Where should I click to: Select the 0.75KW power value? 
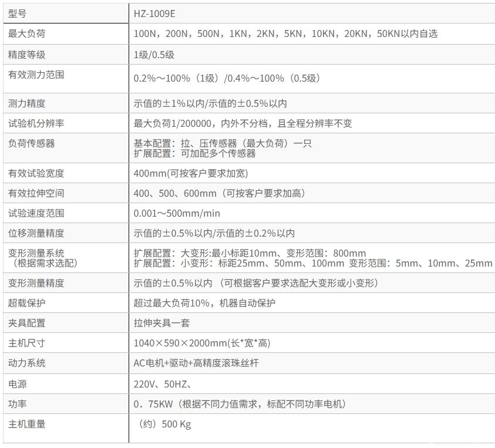click(x=240, y=404)
